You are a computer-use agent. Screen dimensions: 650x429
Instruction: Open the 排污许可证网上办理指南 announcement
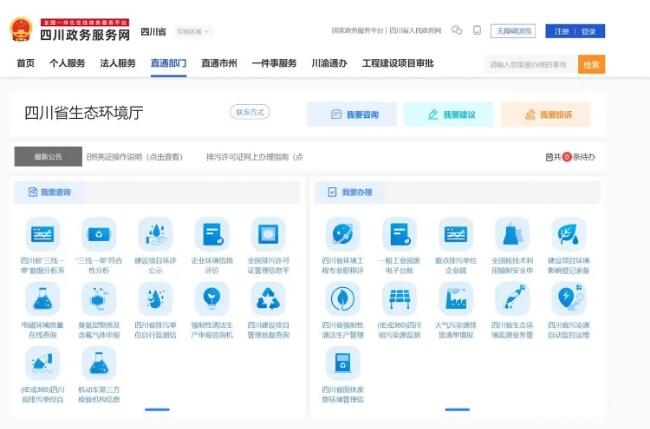[x=255, y=157]
